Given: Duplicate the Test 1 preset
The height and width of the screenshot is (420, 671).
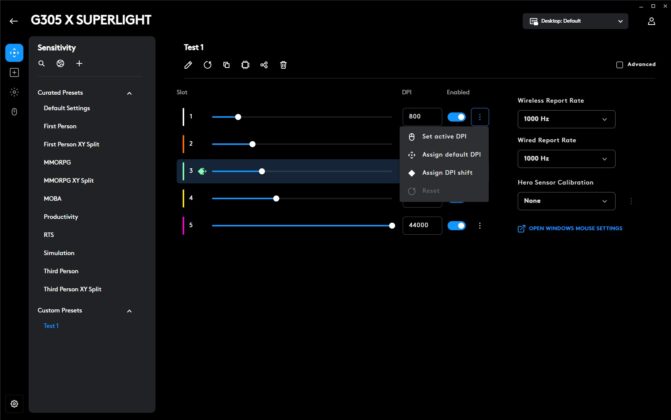Looking at the screenshot, I should click(x=226, y=65).
